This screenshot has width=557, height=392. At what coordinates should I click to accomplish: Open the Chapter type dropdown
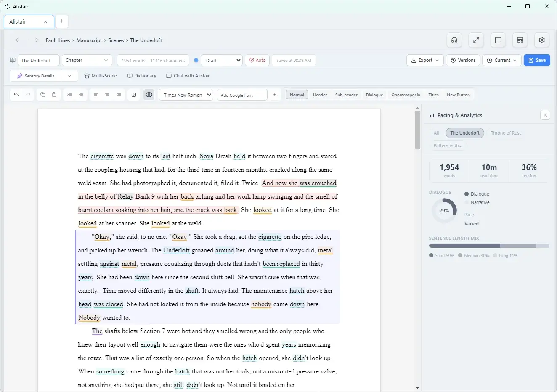coord(87,60)
